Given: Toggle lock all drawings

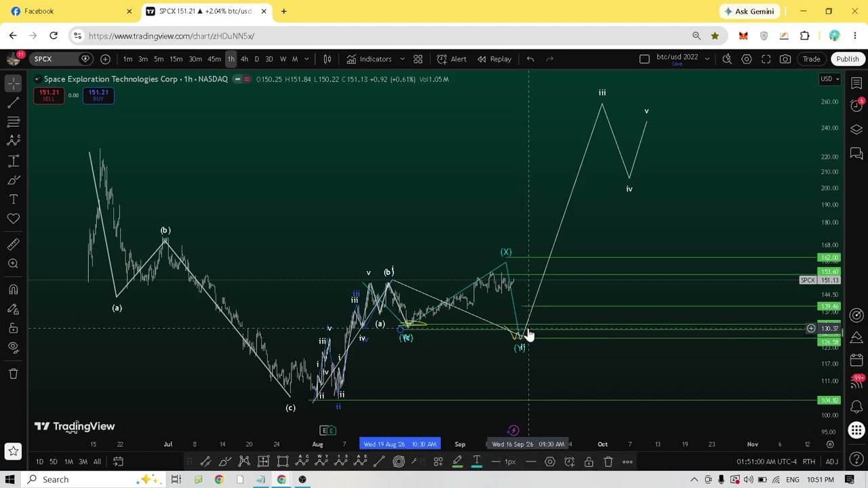Looking at the screenshot, I should click(x=13, y=328).
